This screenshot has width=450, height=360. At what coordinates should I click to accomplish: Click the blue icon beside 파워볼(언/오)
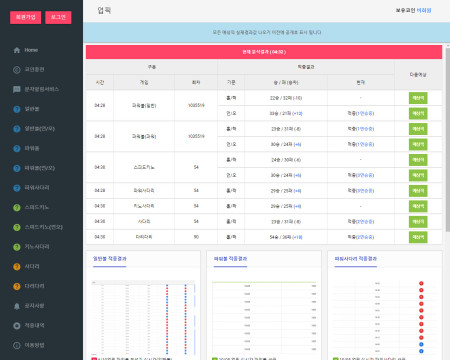(17, 168)
